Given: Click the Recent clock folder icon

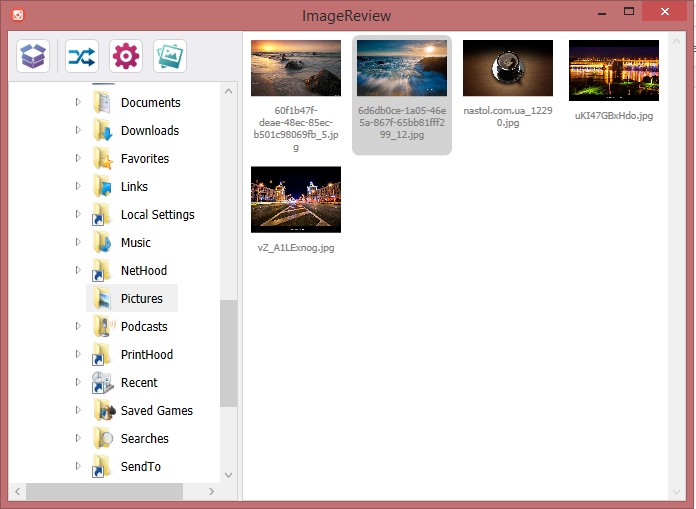Looking at the screenshot, I should coord(102,382).
